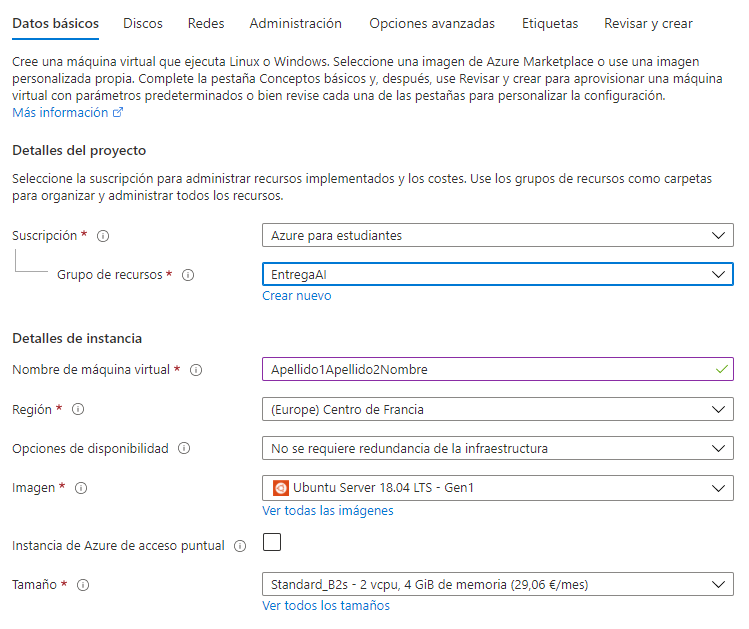The height and width of the screenshot is (629, 749).
Task: Click info icon for Instancia de acceso puntual
Action: [x=239, y=546]
